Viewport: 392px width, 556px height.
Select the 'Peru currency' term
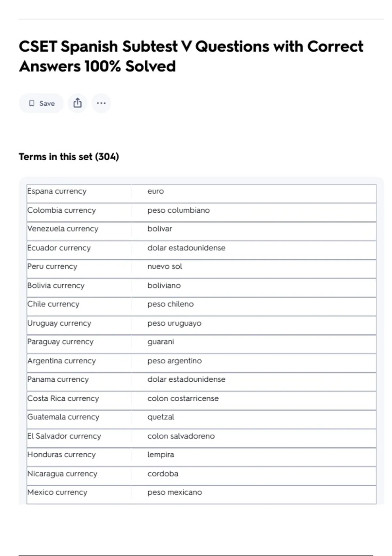pyautogui.click(x=52, y=267)
